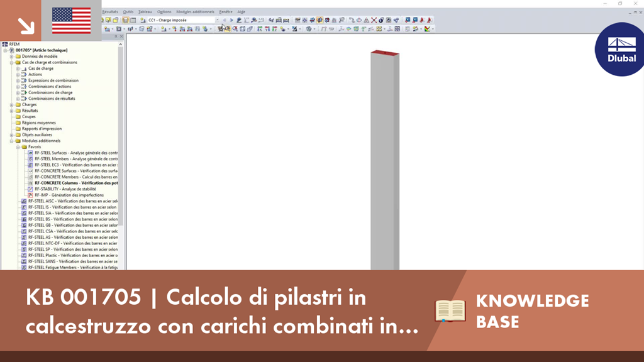The image size is (644, 362).
Task: Expand the Actions node
Action: [18, 74]
